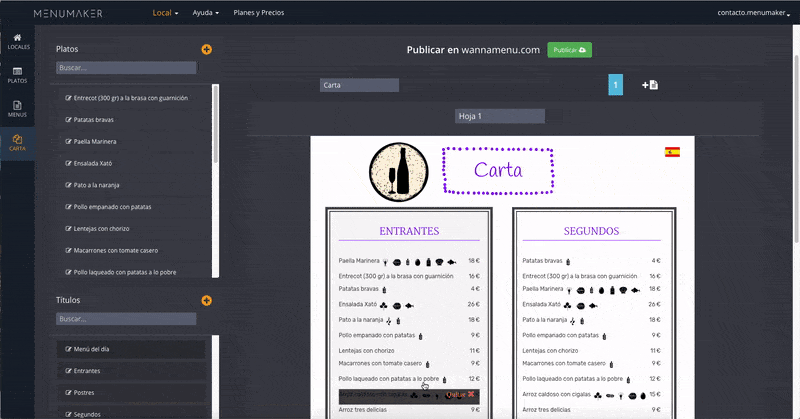Select the SEGUNDOS section heading
The image size is (800, 419).
pyautogui.click(x=591, y=231)
